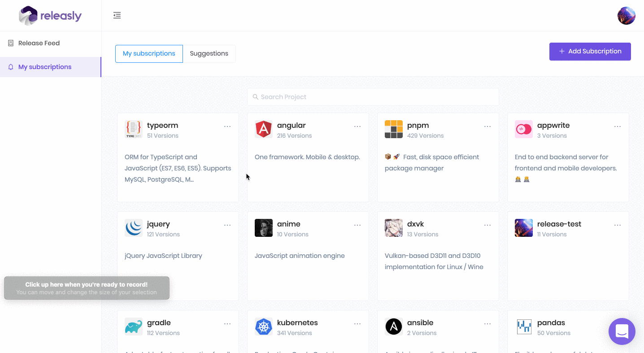Click the 'One framework. Mobile & desktop.' description
The image size is (644, 353).
point(307,157)
